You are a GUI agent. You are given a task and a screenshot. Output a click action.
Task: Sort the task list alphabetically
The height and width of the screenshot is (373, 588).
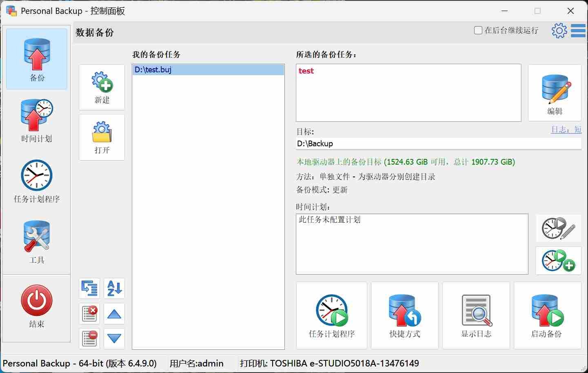(114, 288)
